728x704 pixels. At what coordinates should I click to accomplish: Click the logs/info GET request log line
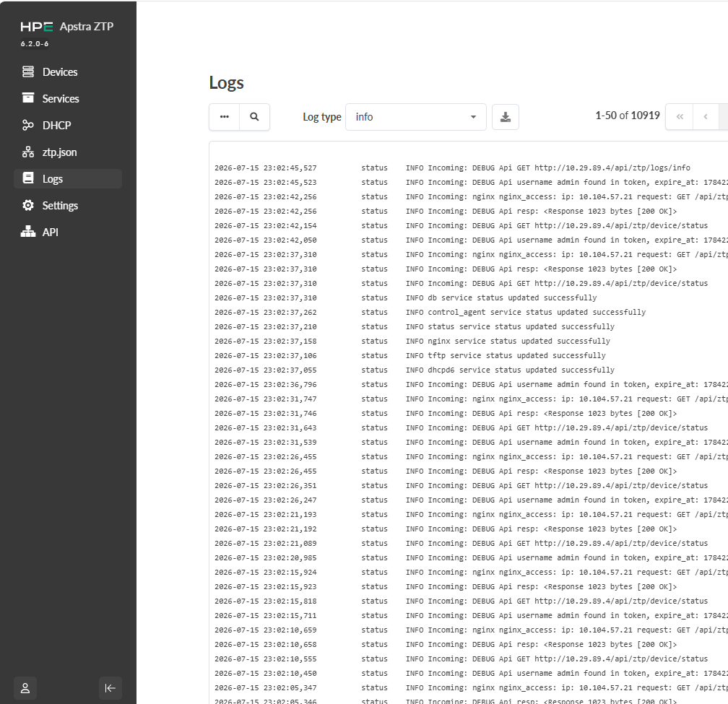pos(548,168)
